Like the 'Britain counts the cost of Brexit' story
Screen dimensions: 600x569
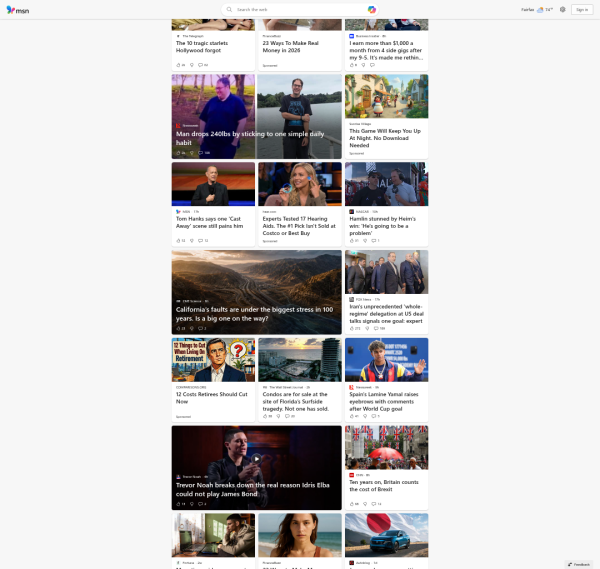click(354, 504)
